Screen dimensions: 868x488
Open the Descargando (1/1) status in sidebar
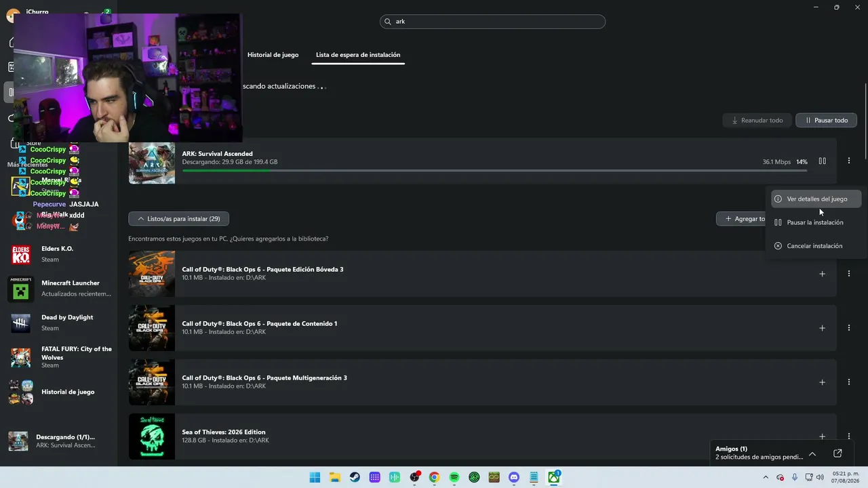[x=60, y=441]
